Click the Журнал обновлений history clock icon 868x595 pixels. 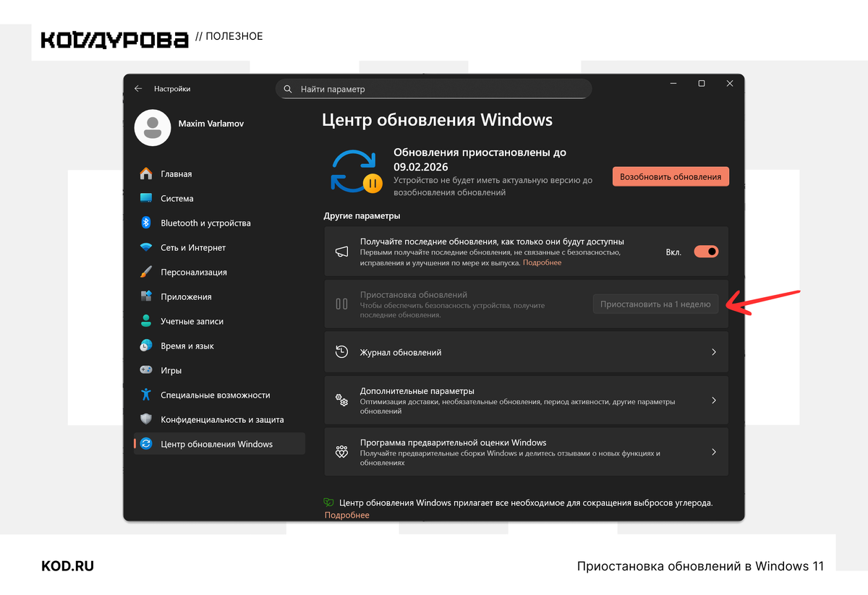342,352
